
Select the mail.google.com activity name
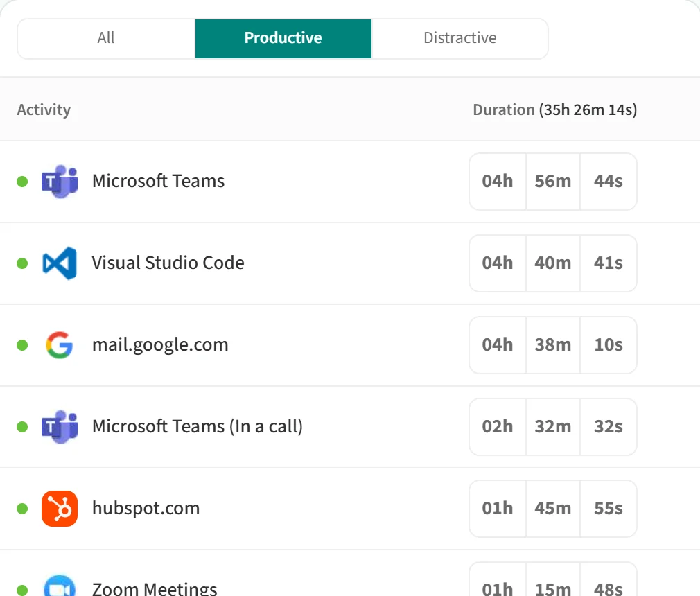[x=160, y=345]
